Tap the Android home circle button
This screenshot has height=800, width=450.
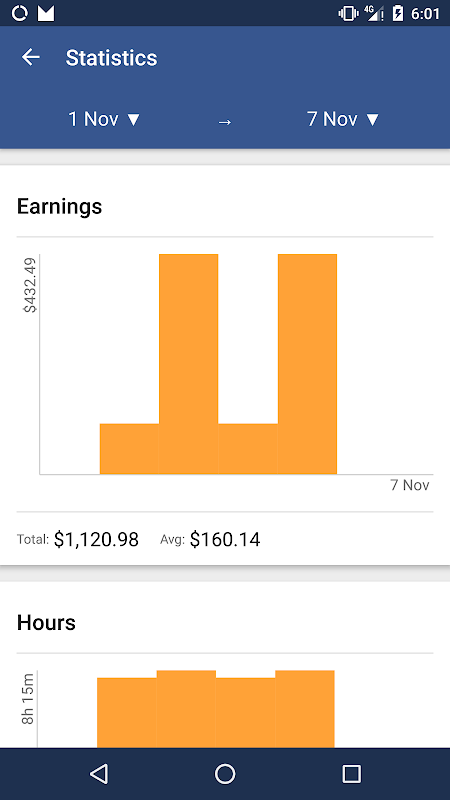[x=225, y=773]
